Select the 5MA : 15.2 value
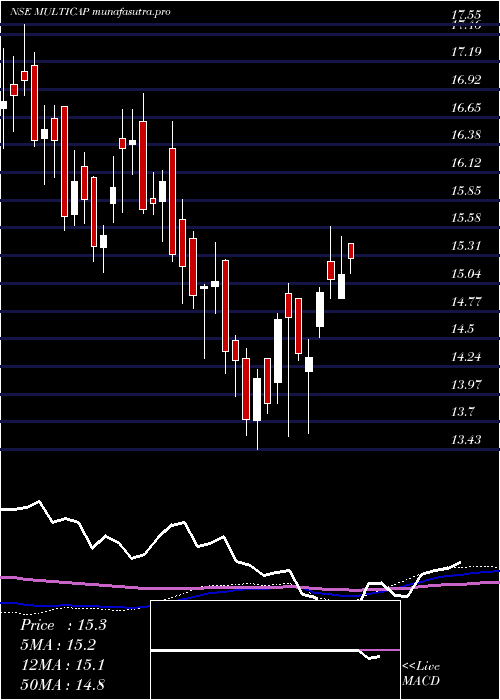Viewport: 500px width, 700px height. pyautogui.click(x=58, y=645)
